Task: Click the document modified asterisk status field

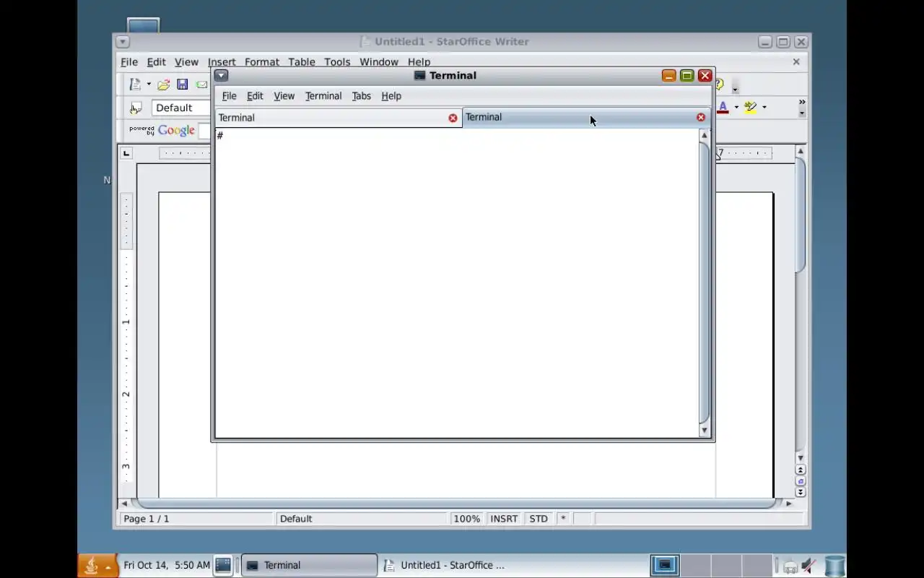Action: pos(563,519)
